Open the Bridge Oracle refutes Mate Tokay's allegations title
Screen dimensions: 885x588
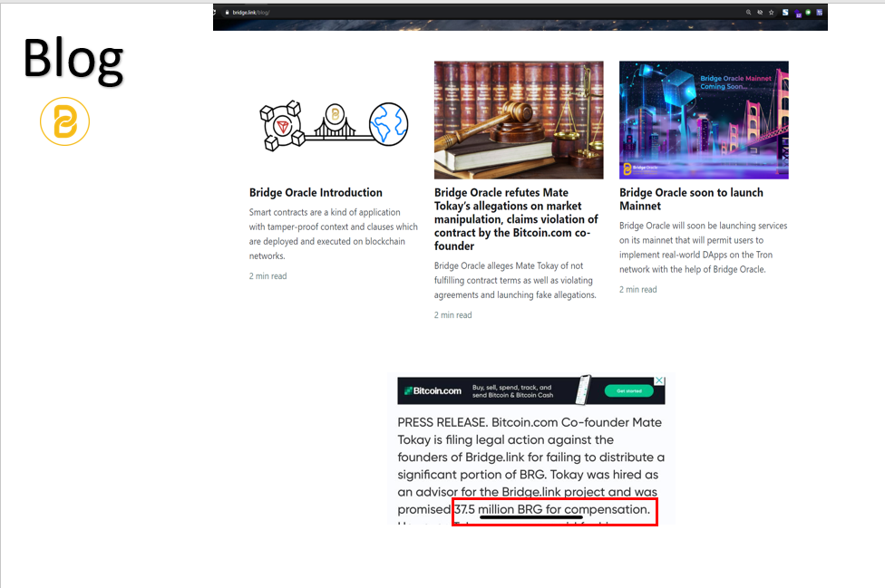click(517, 219)
